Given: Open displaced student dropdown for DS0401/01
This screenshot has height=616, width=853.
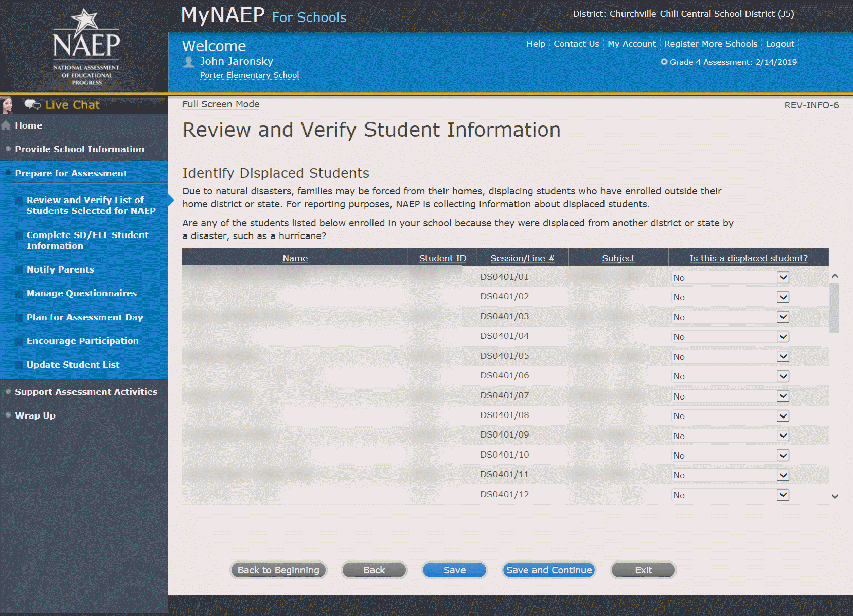Looking at the screenshot, I should [x=731, y=278].
